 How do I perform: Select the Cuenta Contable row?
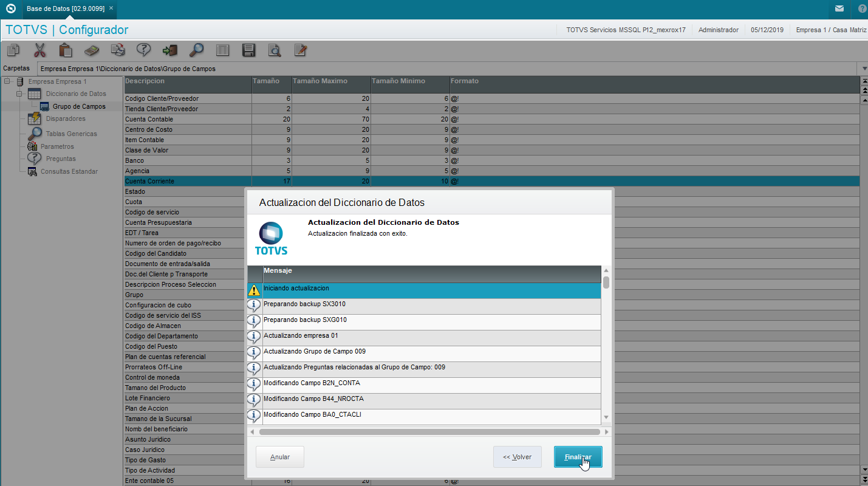tap(492, 119)
